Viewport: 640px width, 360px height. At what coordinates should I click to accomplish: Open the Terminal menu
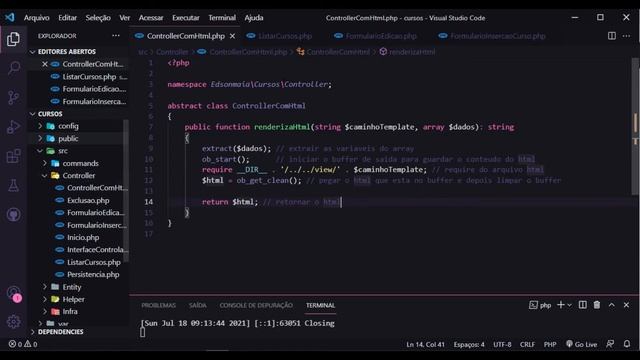pyautogui.click(x=222, y=18)
